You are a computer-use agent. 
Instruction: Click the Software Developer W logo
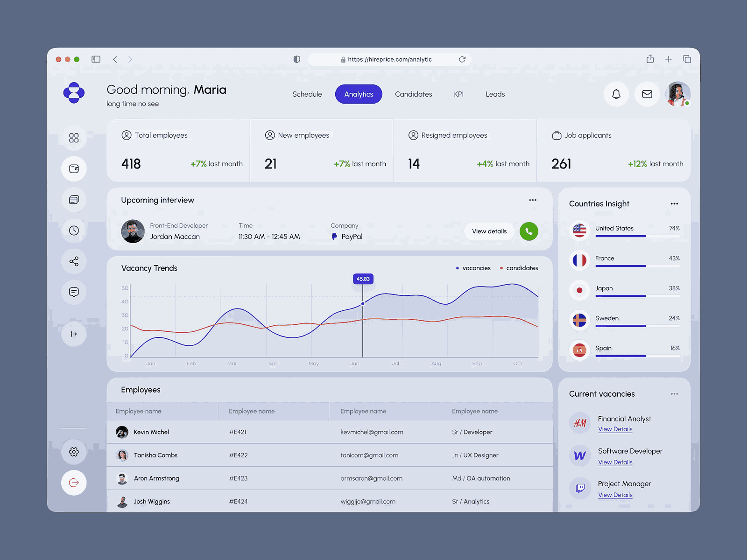point(580,455)
